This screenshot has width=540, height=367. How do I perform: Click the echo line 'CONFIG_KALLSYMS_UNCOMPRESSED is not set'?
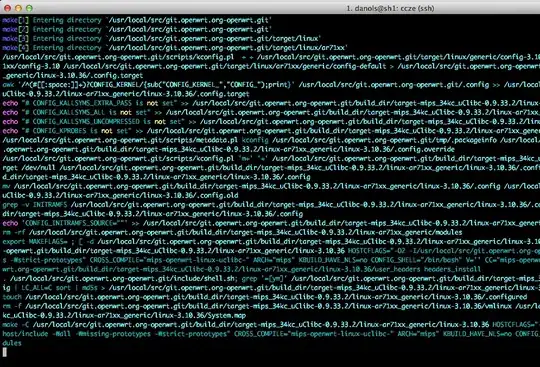tap(271, 122)
